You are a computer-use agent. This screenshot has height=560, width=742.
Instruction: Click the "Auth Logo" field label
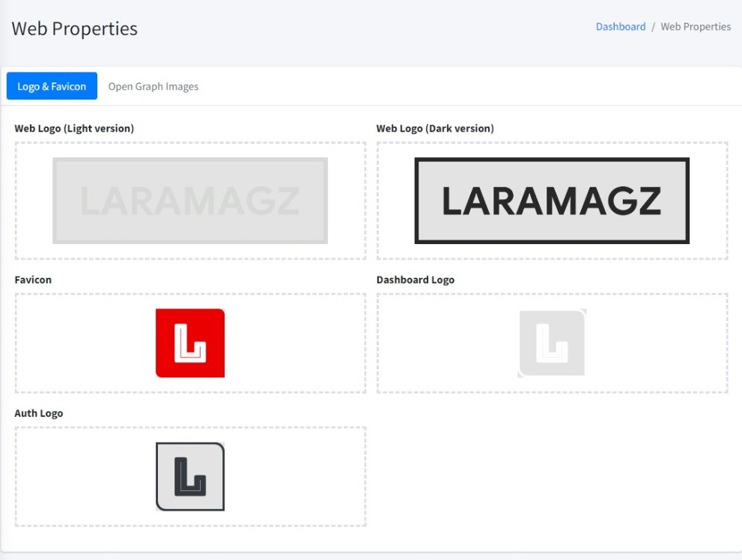point(39,413)
